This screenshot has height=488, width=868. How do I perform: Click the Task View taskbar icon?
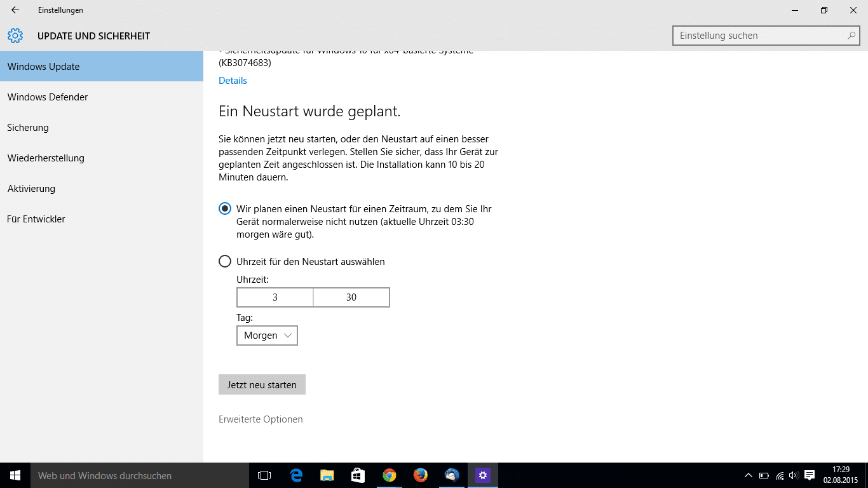click(264, 475)
